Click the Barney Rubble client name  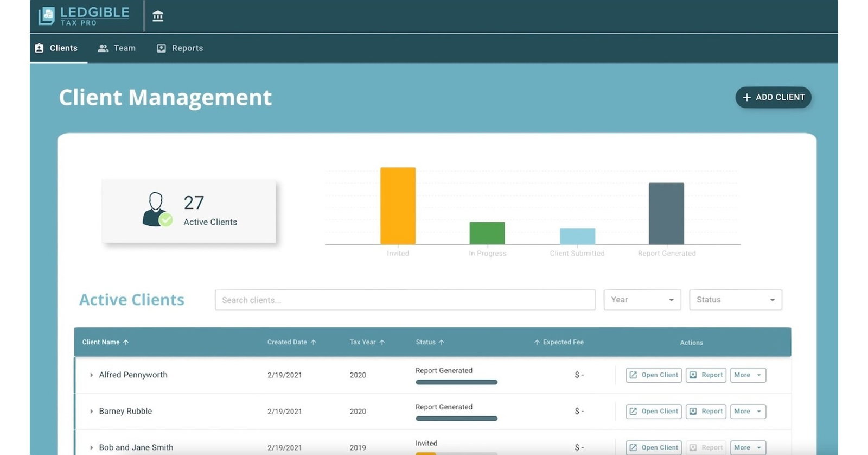(125, 411)
